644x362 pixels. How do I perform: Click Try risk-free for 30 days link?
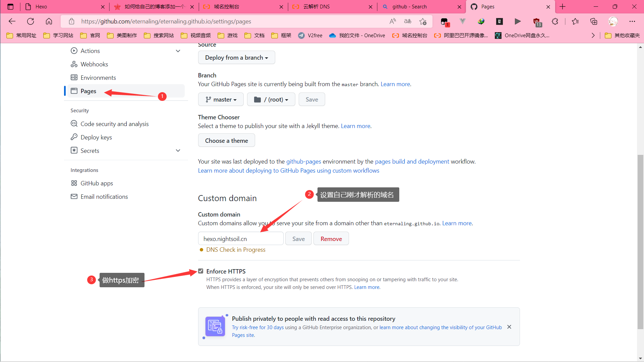click(258, 327)
